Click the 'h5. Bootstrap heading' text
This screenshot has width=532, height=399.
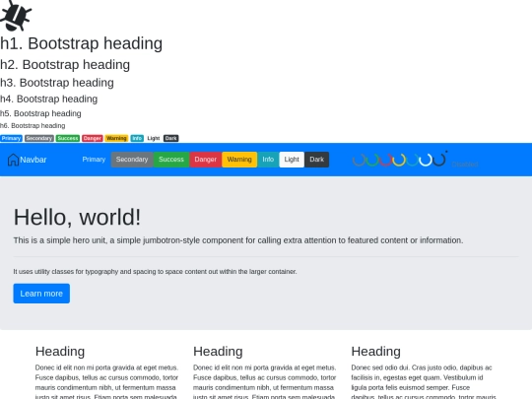pyautogui.click(x=40, y=113)
